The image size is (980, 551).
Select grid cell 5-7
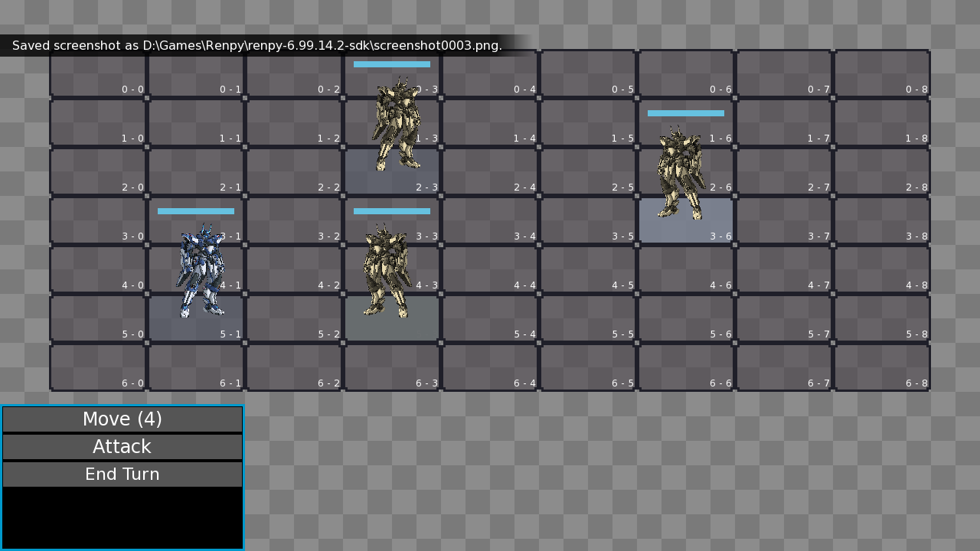784,318
